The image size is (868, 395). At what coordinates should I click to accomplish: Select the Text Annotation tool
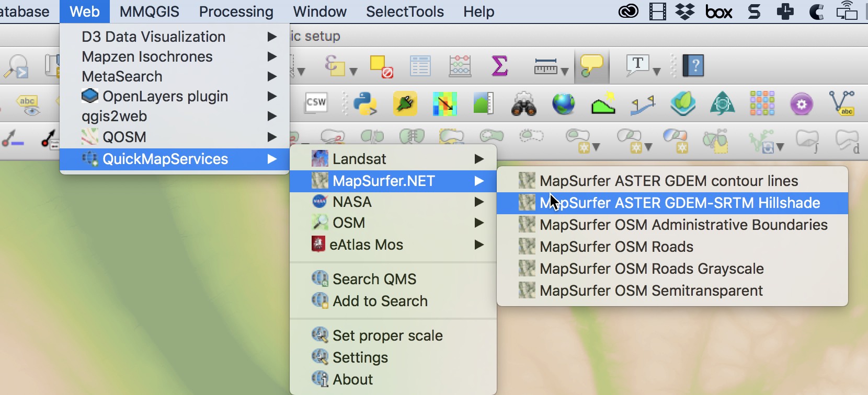point(638,65)
